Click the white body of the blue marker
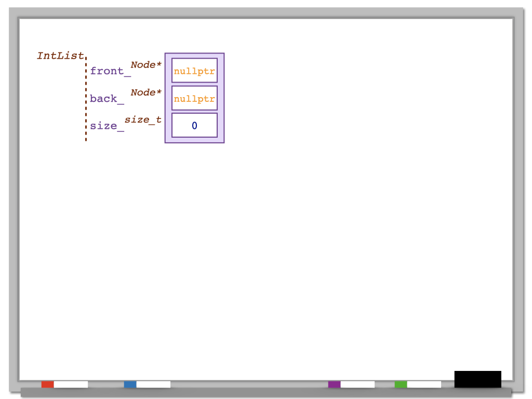 [153, 384]
